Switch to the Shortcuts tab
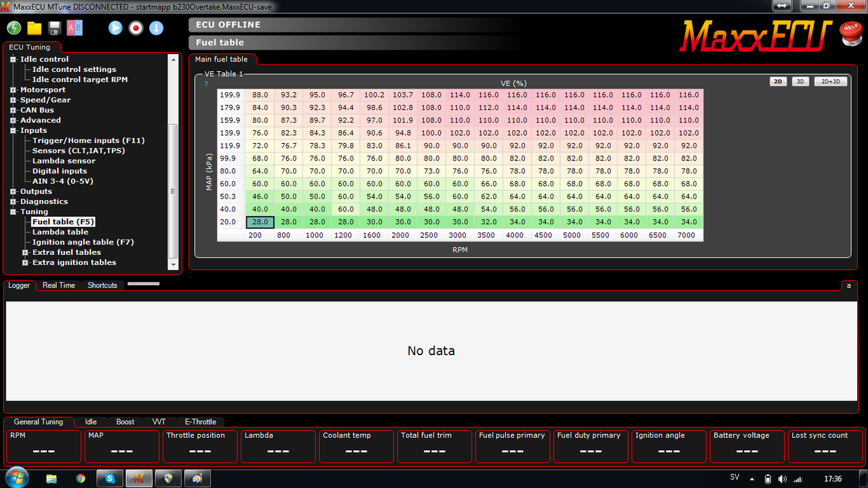868x488 pixels. point(102,285)
